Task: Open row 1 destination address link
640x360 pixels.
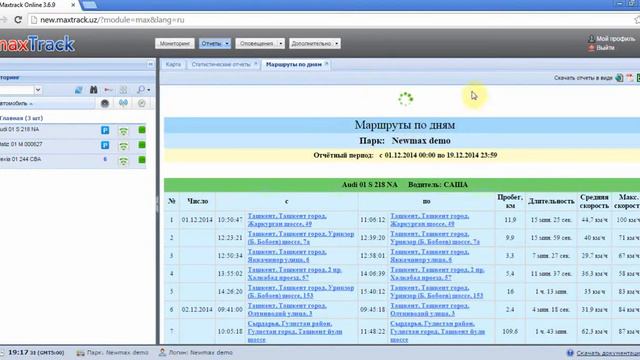Action: 429,220
